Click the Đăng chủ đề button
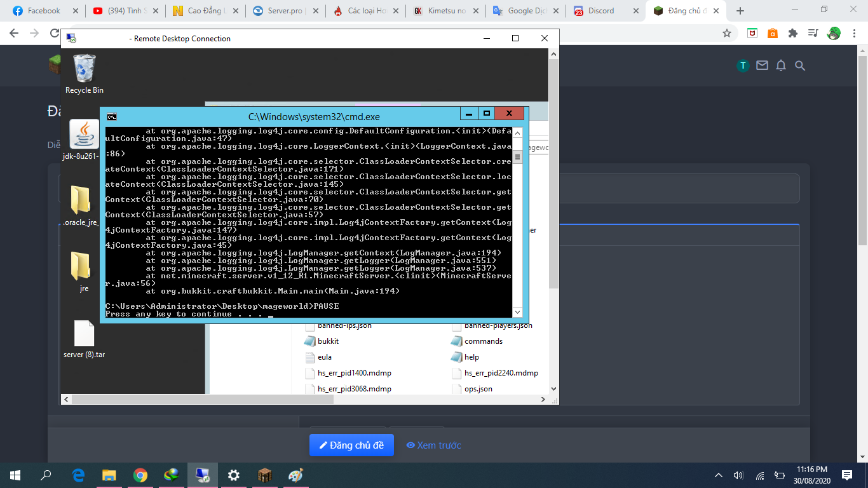 pyautogui.click(x=351, y=445)
